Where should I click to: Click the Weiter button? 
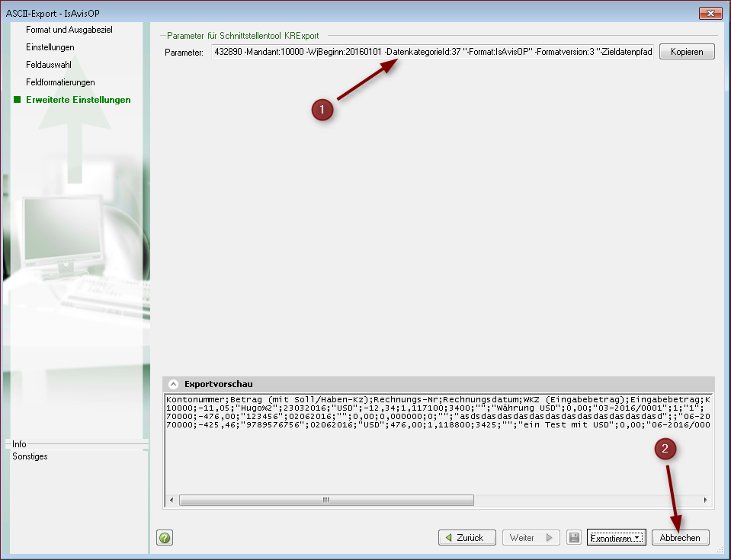531,538
